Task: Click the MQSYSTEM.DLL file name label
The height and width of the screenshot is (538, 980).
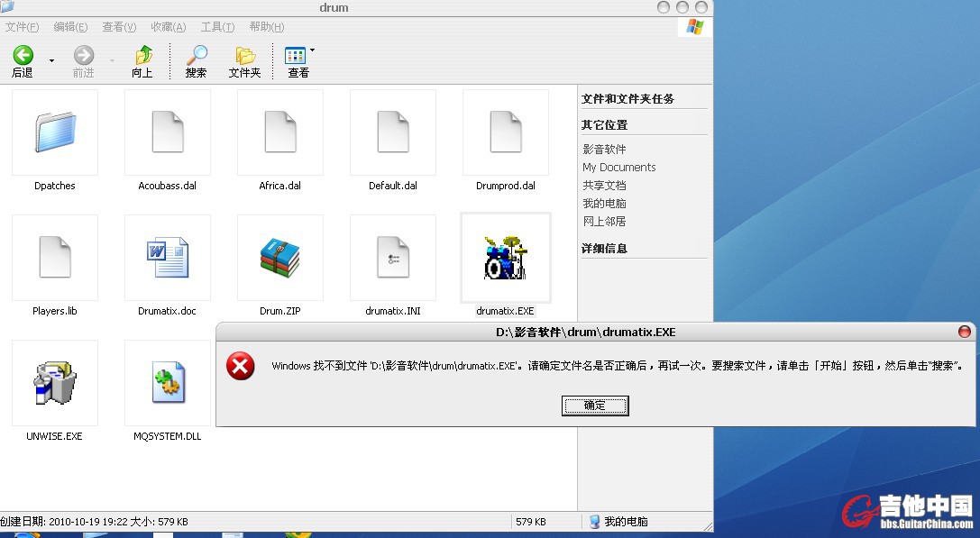Action: pos(168,437)
